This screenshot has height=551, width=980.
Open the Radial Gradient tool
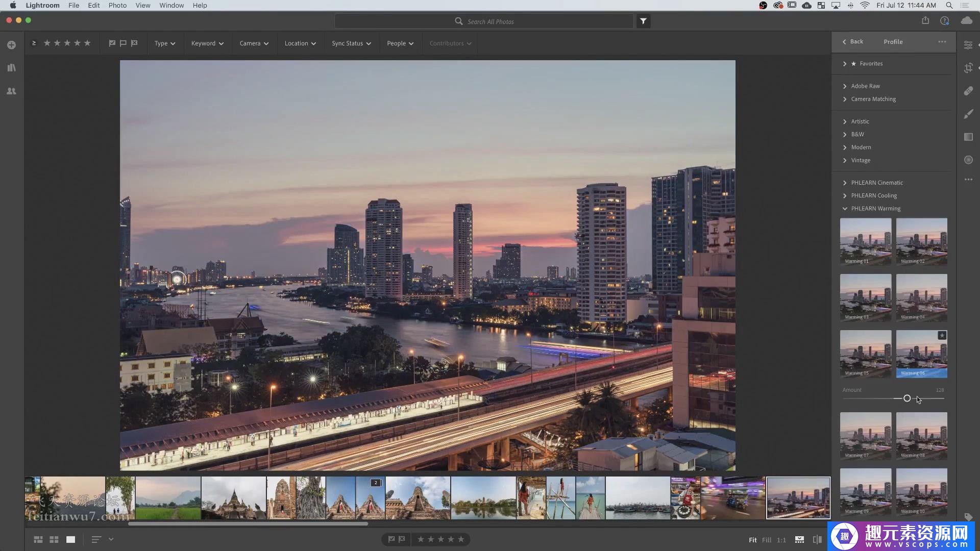pos(968,160)
